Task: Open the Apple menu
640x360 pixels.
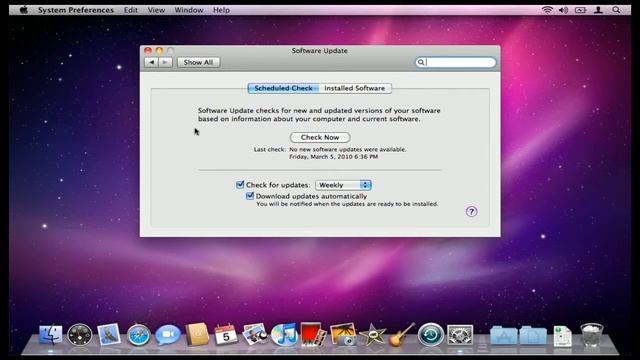Action: point(24,10)
